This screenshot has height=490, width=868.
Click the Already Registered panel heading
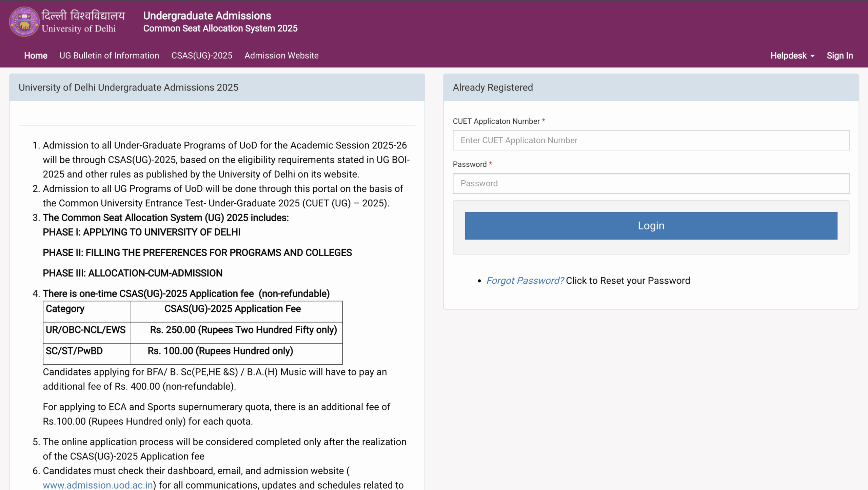pyautogui.click(x=493, y=87)
